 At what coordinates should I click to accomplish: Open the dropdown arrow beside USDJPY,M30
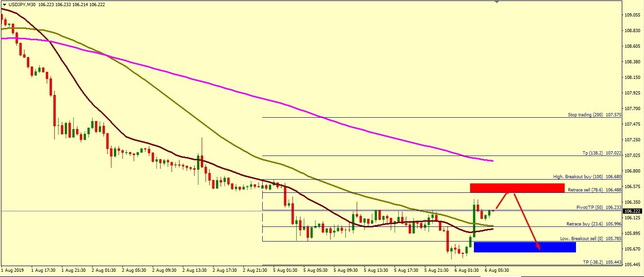tap(4, 4)
